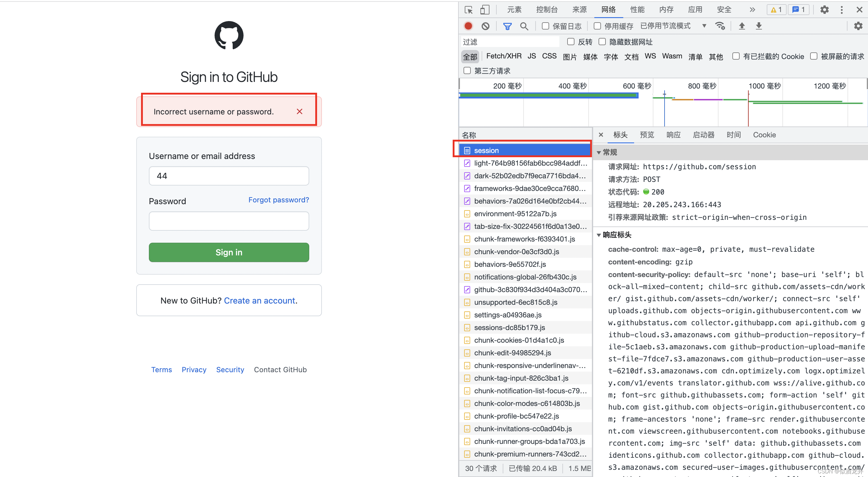Open the Security footer link
868x477 pixels.
[230, 369]
